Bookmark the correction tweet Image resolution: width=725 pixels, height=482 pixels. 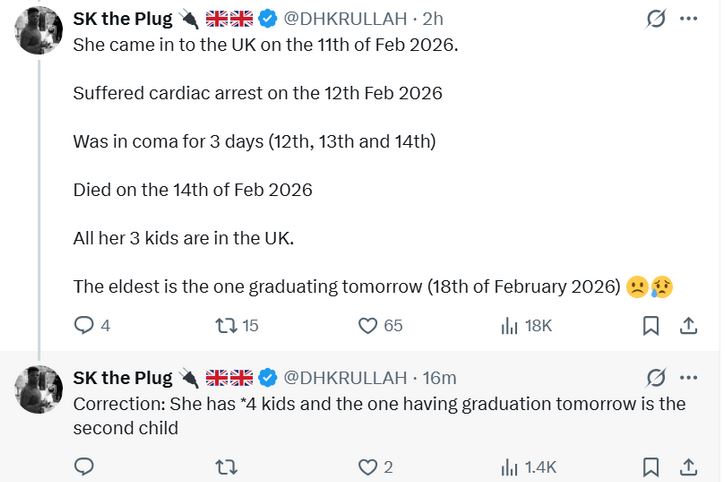click(x=650, y=467)
